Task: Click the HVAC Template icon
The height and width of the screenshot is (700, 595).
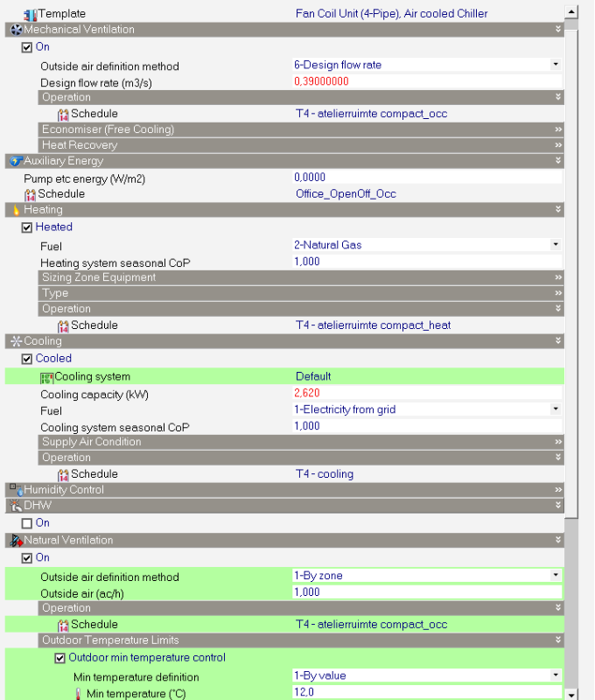Action: [31, 14]
